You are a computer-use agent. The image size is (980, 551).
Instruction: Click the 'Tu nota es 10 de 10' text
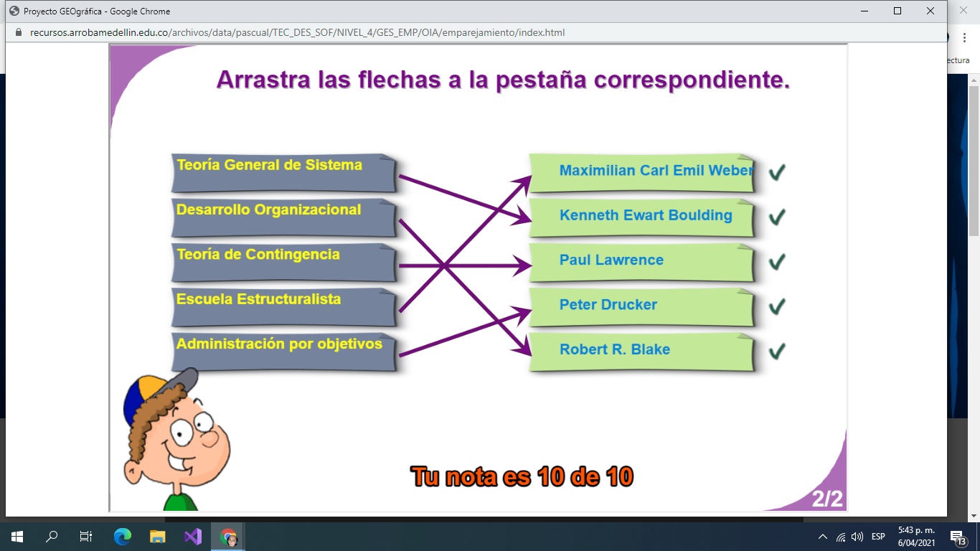tap(522, 476)
